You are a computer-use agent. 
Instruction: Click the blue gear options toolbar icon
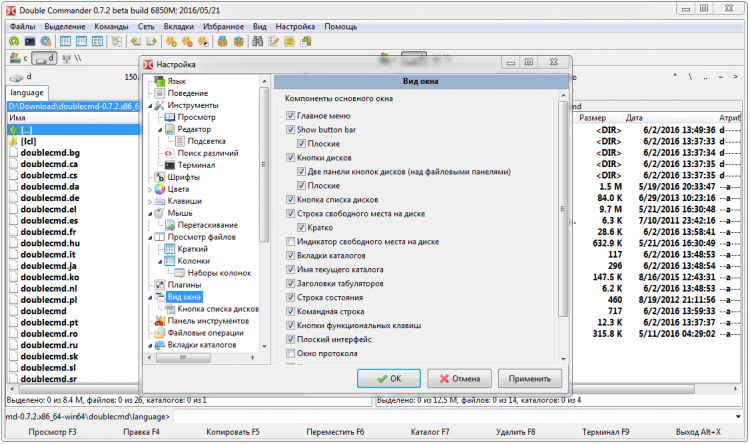pos(45,42)
